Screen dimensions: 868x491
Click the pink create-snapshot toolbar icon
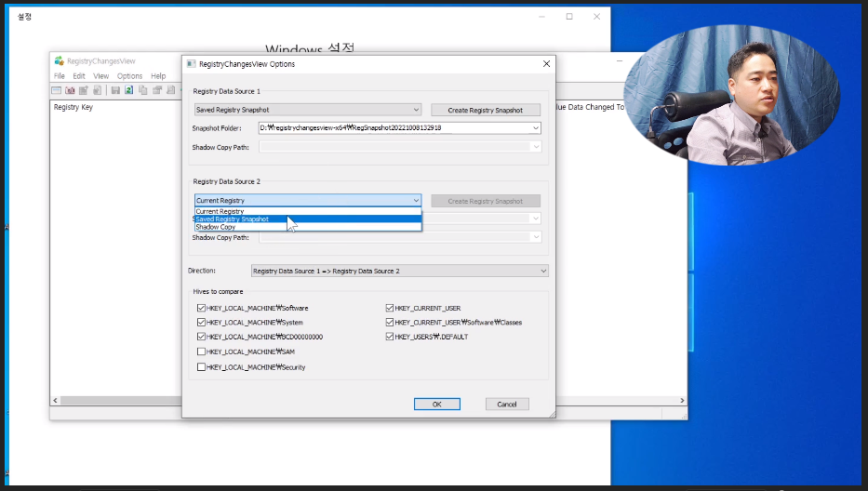(70, 89)
